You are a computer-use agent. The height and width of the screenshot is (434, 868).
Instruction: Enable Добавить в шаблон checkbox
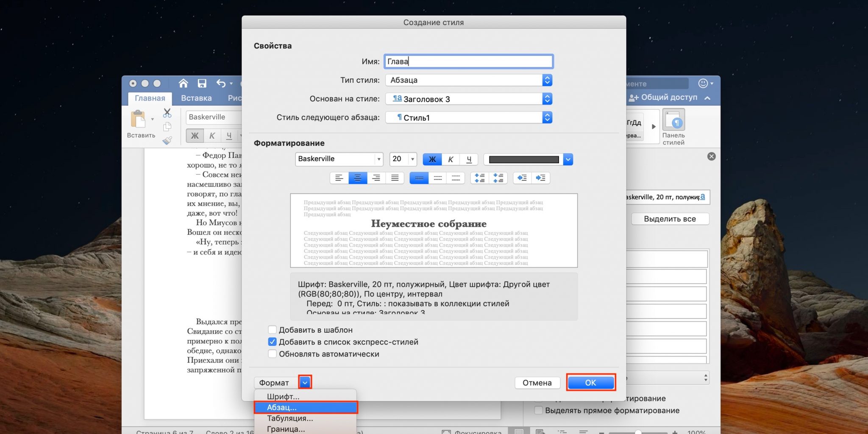click(x=273, y=330)
